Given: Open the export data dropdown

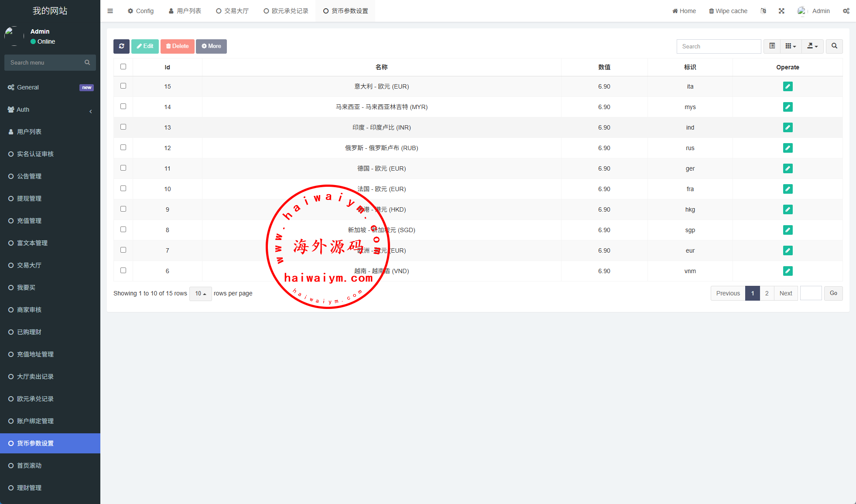Looking at the screenshot, I should click(812, 46).
